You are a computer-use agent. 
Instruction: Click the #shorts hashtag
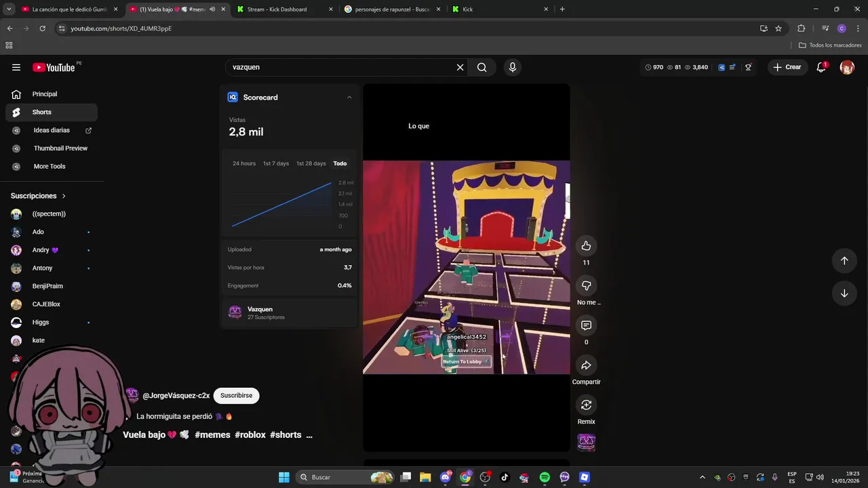[x=285, y=435]
